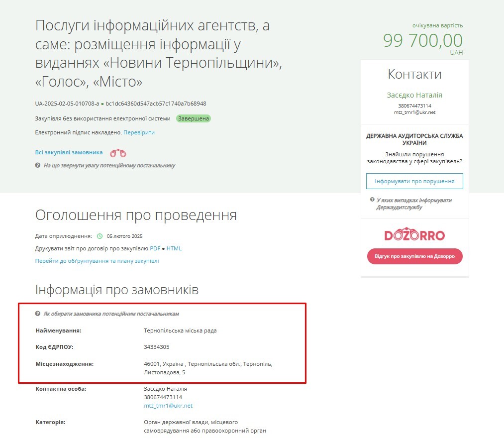Click the green status dot after tender ID
The width and height of the screenshot is (504, 441).
click(102, 104)
